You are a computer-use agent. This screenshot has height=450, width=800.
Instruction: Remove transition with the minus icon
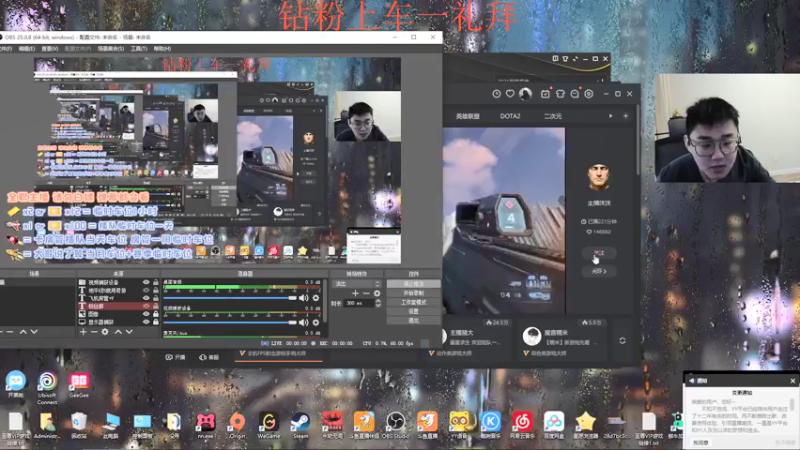click(366, 293)
